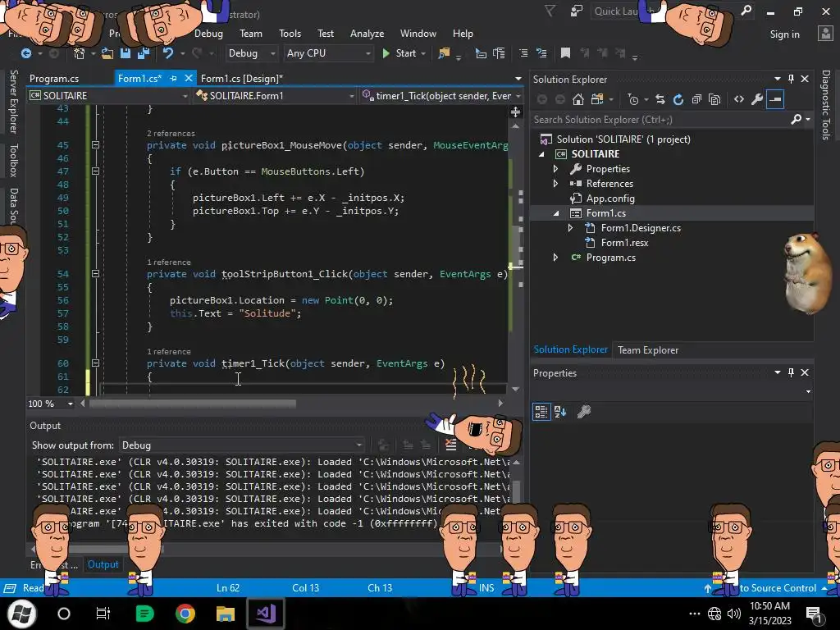Expand the Program.cs node in Solution Explorer

tap(555, 258)
